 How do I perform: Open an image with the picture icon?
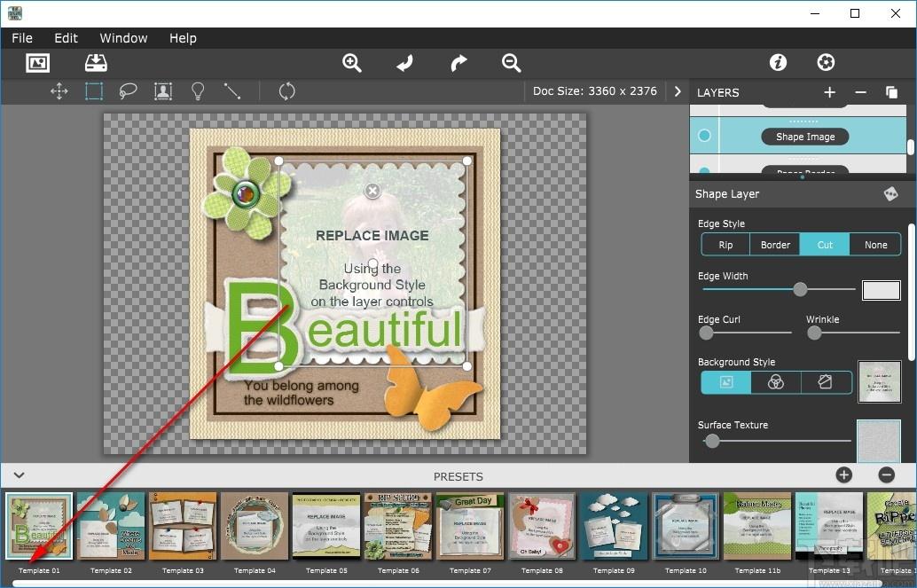pos(37,63)
